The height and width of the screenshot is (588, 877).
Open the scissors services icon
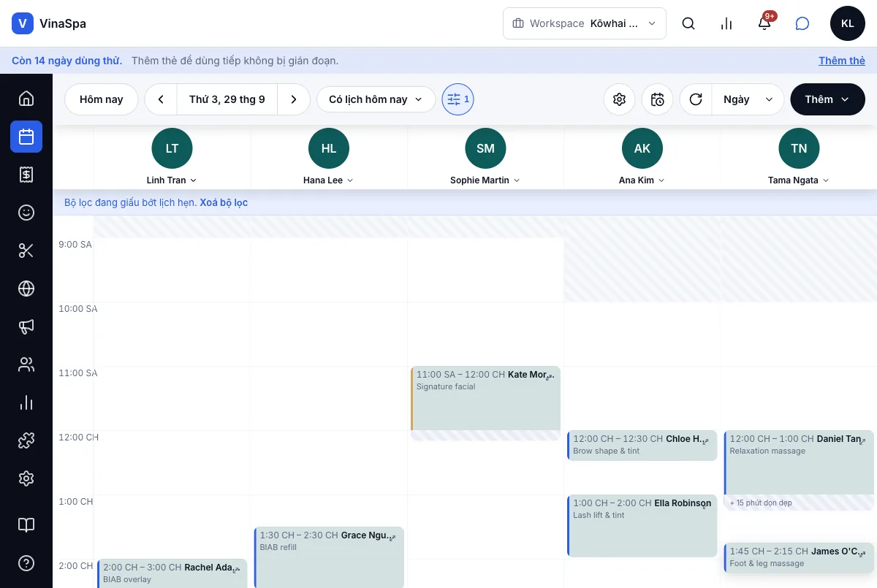26,251
